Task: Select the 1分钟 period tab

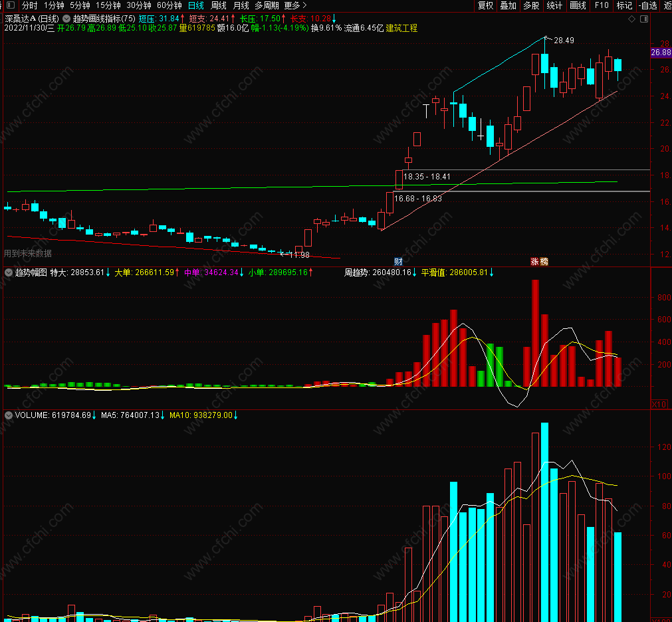Action: tap(54, 5)
